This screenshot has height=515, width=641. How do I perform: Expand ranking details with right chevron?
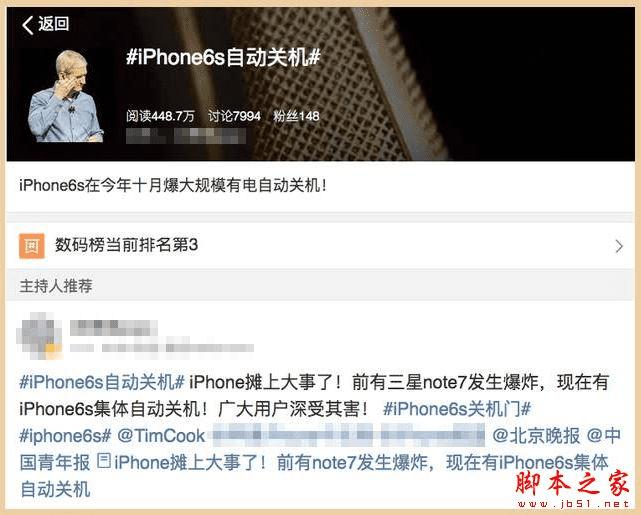click(619, 246)
